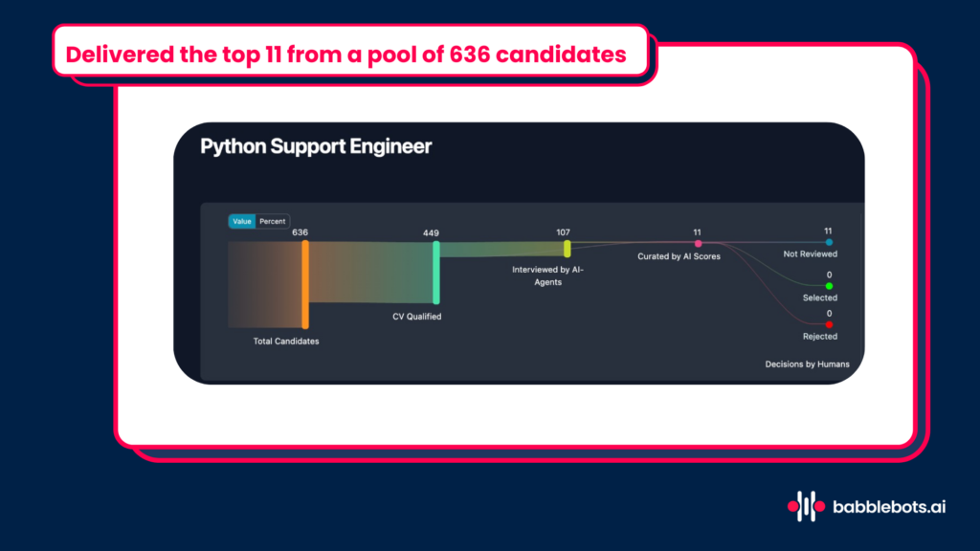Click the Curated by AI Scores label
This screenshot has height=551, width=980.
pos(679,256)
